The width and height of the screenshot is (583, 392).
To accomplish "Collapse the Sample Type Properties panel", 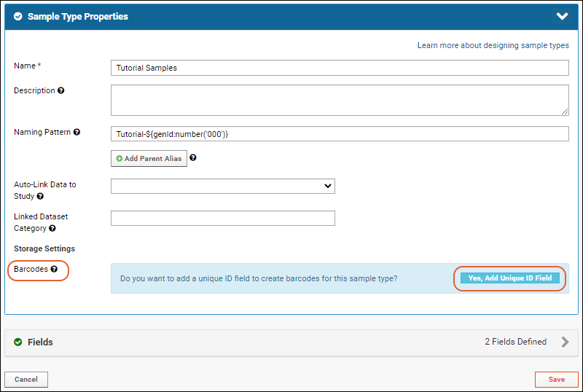I will (562, 16).
